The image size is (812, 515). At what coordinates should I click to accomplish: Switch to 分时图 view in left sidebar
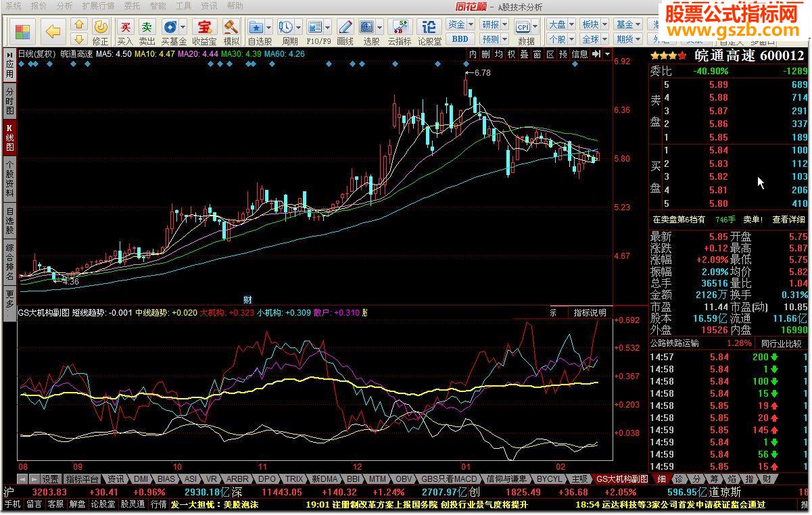click(x=9, y=101)
